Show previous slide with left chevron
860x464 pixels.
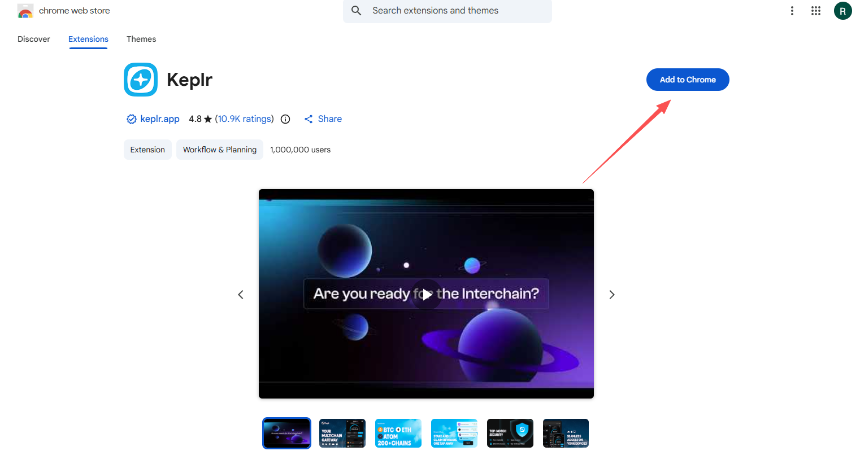pos(240,294)
